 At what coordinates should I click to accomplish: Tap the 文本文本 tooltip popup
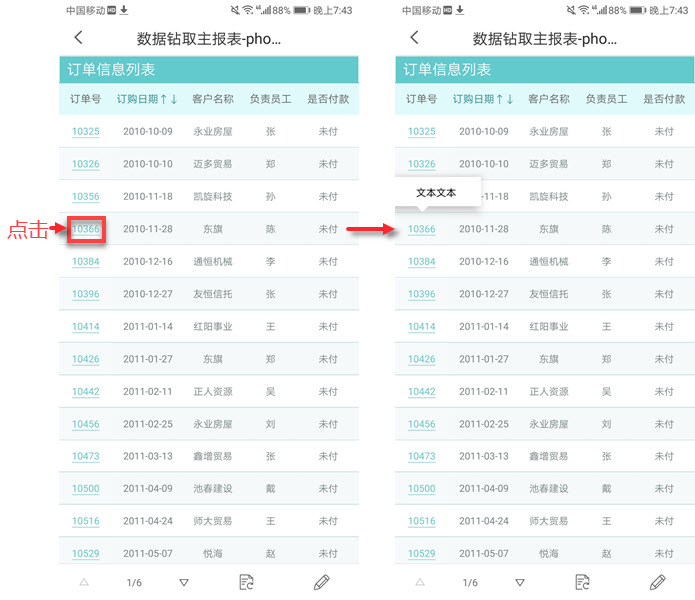437,192
